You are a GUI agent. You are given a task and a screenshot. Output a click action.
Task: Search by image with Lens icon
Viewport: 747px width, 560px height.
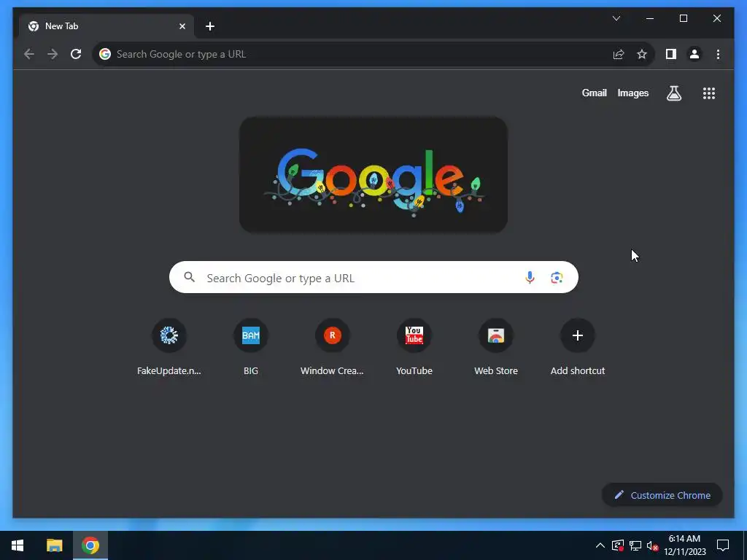(557, 278)
